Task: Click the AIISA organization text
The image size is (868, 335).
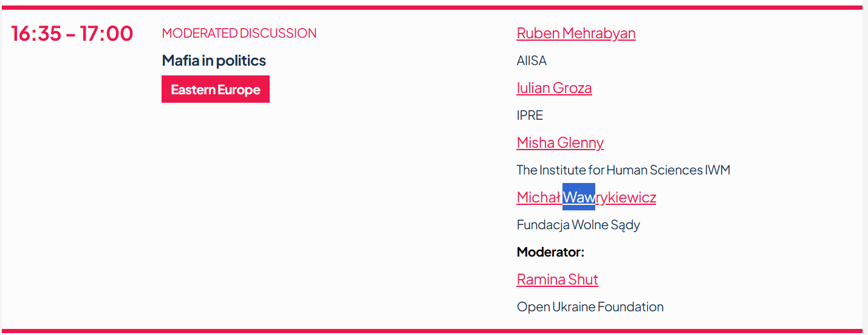Action: tap(531, 61)
